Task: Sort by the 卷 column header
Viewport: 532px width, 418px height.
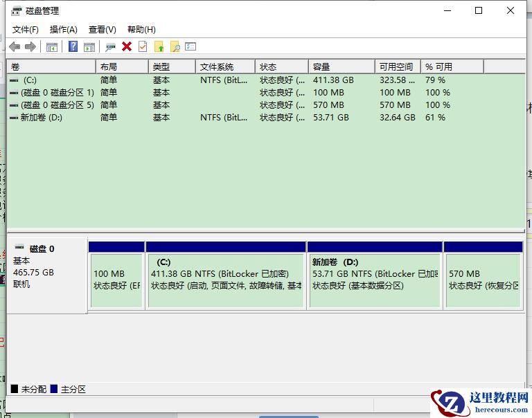Action: [51, 67]
